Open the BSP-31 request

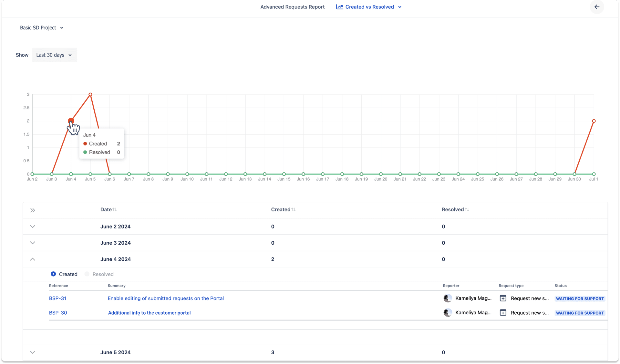pyautogui.click(x=57, y=298)
